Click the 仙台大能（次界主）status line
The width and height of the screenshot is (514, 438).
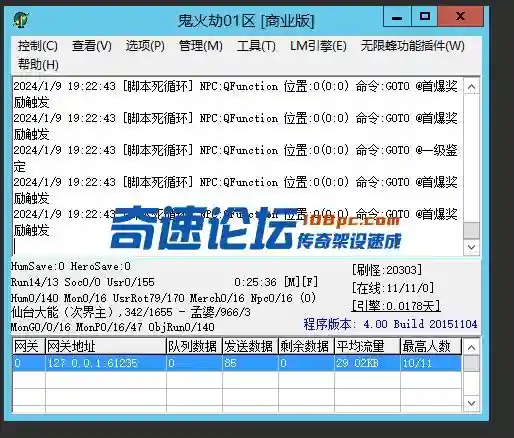tap(131, 312)
